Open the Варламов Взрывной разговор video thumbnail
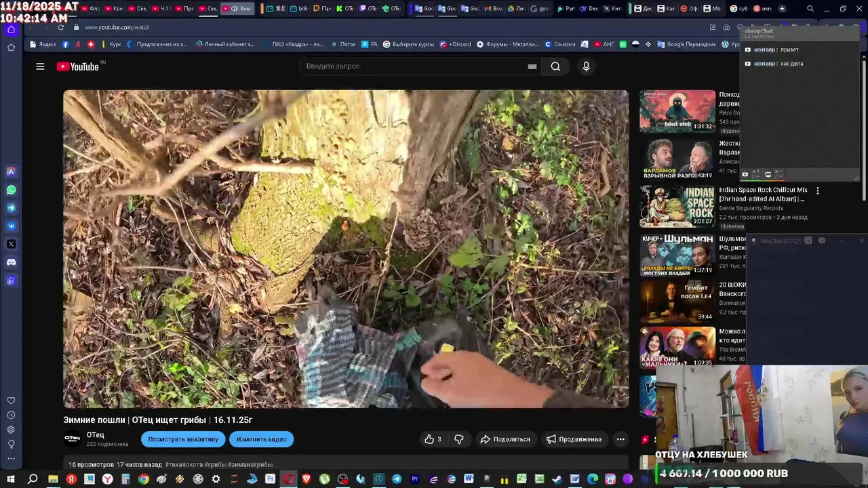This screenshot has width=868, height=488. coord(677,159)
